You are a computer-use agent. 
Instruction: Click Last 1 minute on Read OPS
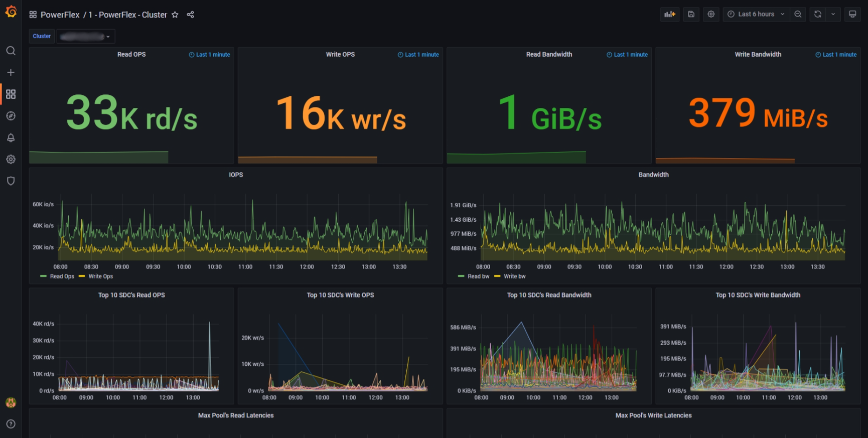pos(209,55)
